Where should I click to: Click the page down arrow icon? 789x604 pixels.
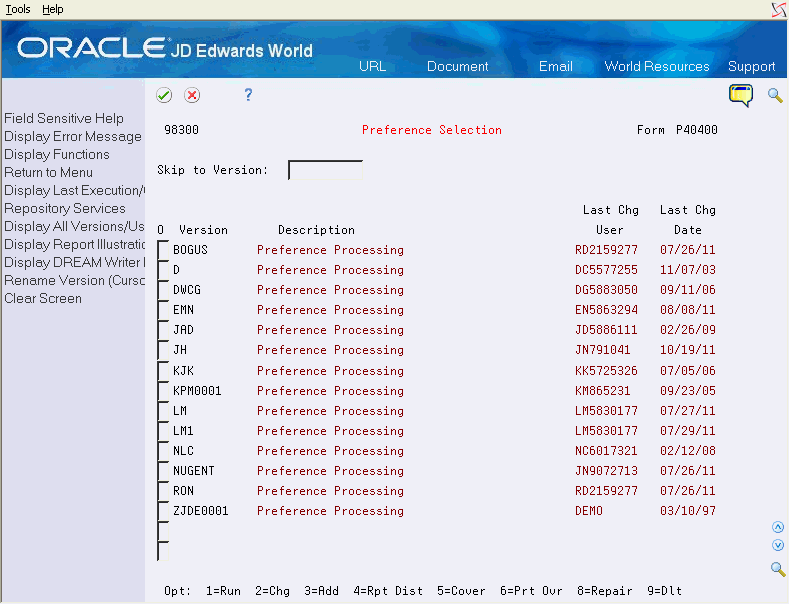click(x=778, y=545)
